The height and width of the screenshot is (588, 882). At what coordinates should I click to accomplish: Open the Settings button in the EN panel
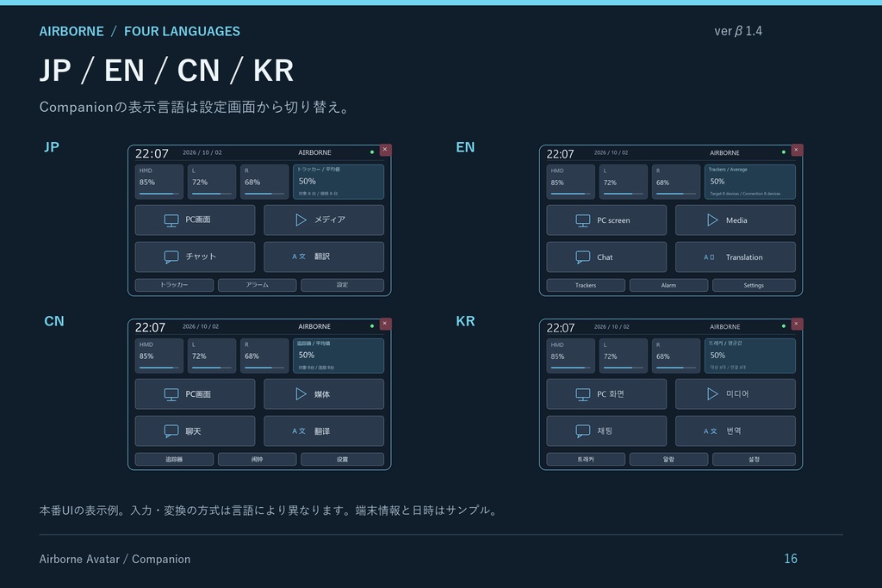(755, 285)
